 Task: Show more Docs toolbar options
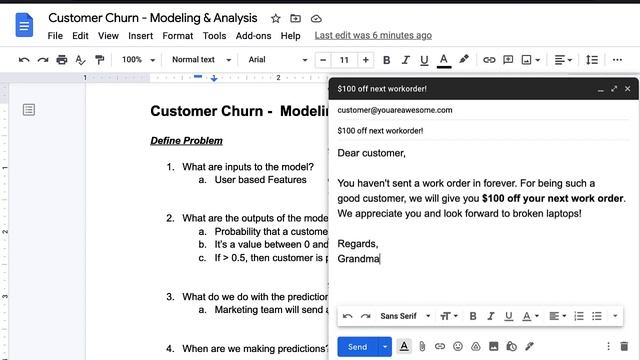tap(617, 60)
